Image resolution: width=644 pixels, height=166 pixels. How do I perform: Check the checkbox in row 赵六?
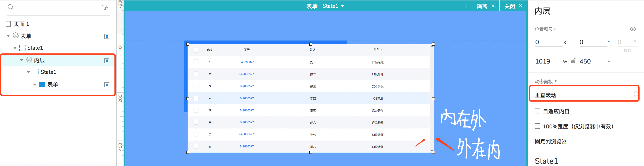click(196, 122)
